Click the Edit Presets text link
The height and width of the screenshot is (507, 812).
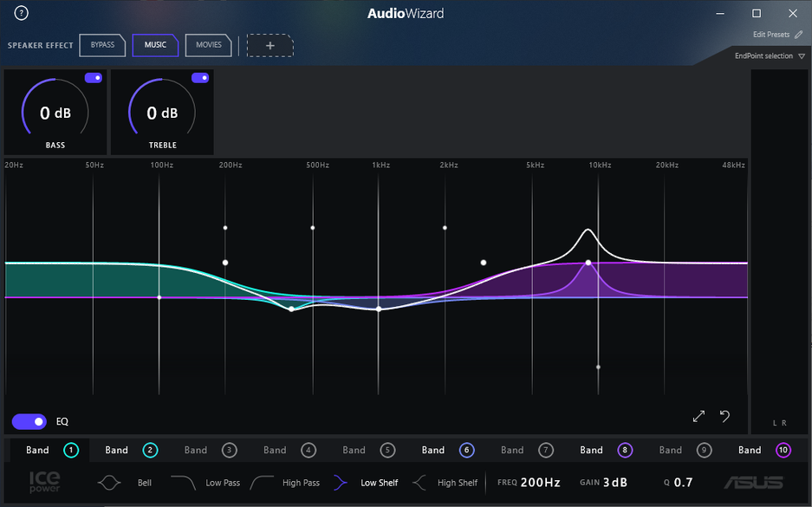pyautogui.click(x=771, y=35)
